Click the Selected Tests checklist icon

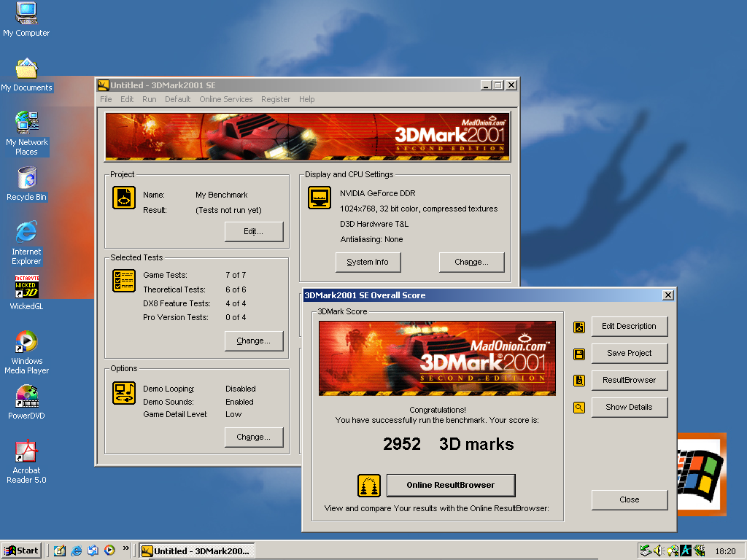coord(124,281)
